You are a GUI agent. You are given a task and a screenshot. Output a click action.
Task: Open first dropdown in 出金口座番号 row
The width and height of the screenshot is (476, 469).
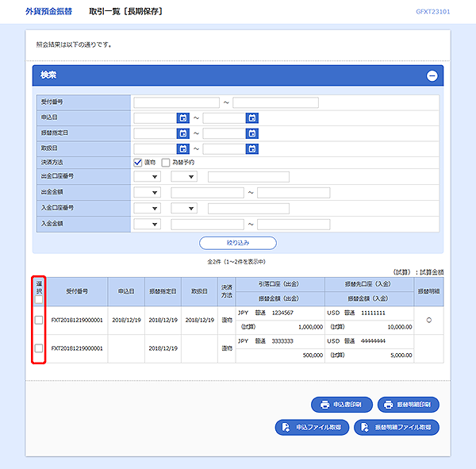point(148,176)
